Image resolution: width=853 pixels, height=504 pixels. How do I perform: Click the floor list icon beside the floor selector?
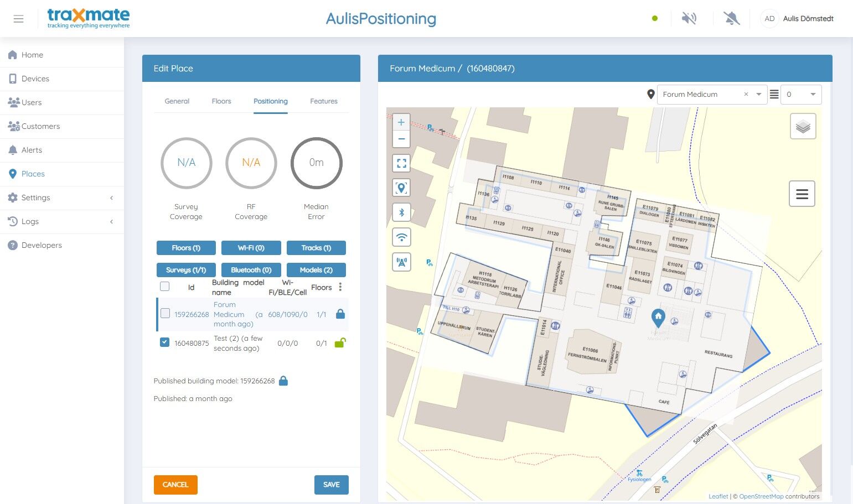pos(774,95)
